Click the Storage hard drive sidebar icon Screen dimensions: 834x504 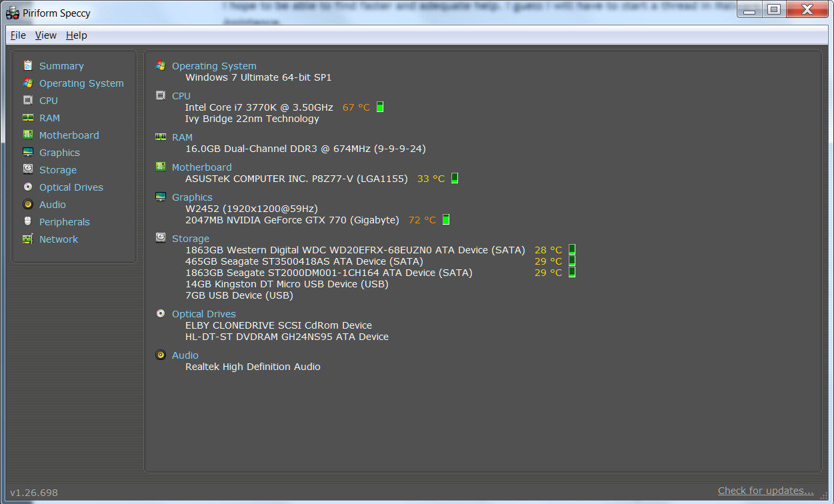[x=27, y=169]
